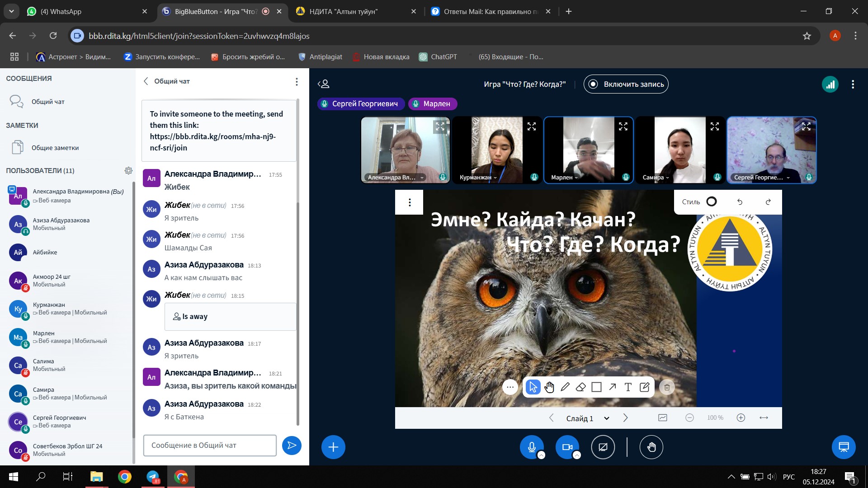Type in the Сообщение в Общий чат field
This screenshot has height=488, width=868.
[210, 446]
